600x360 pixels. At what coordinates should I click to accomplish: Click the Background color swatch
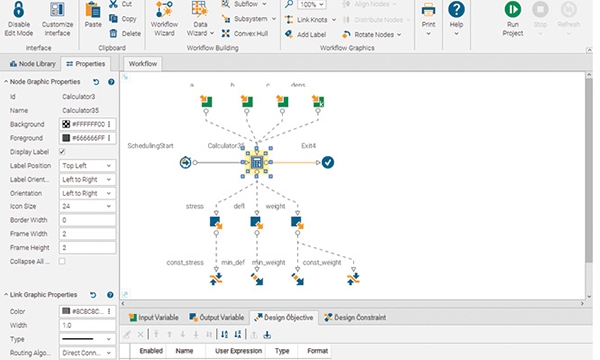[66, 124]
